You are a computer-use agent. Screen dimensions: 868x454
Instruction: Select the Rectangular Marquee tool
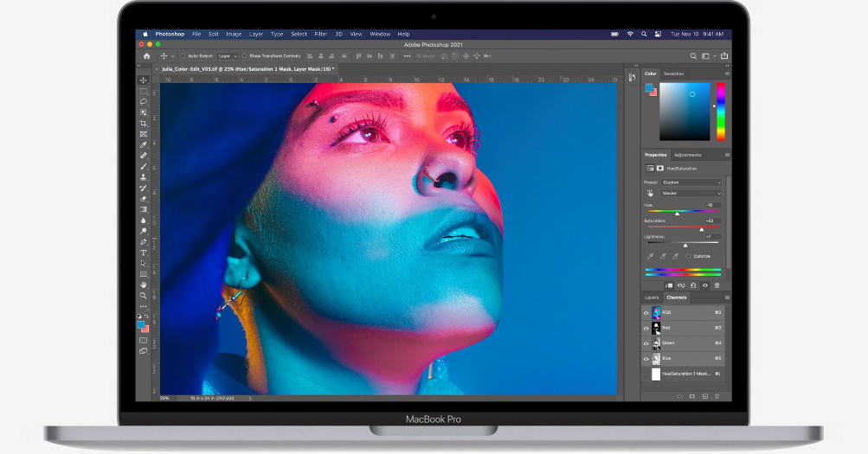144,92
